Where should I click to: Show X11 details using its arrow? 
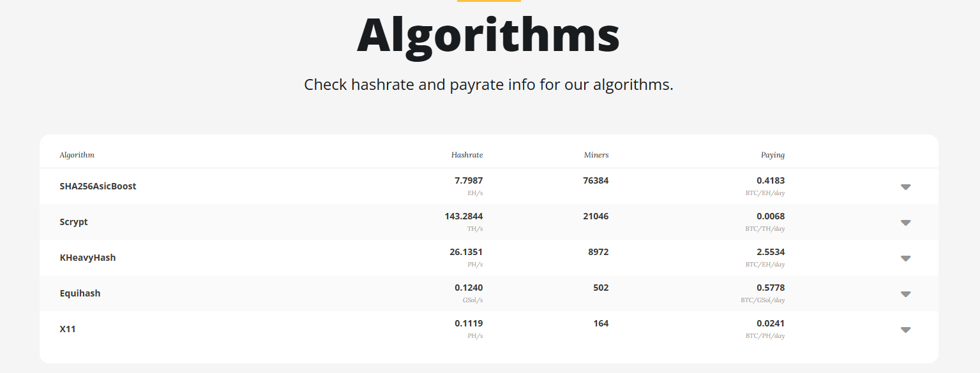click(x=905, y=330)
